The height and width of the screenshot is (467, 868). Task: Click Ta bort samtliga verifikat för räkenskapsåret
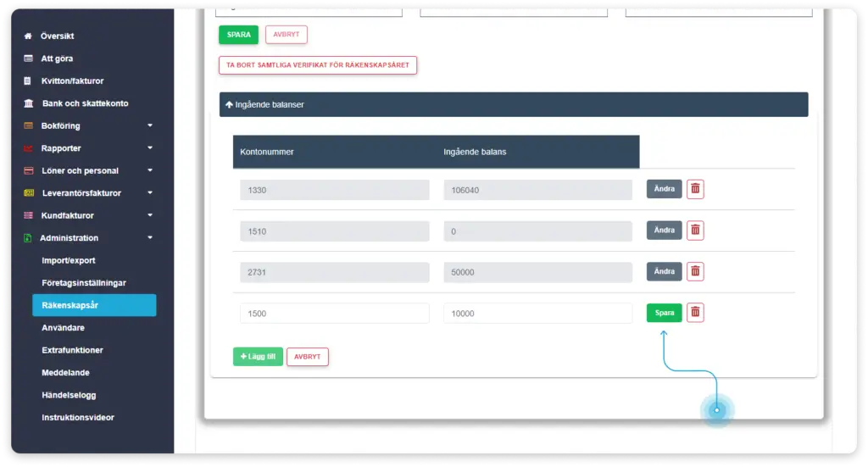(318, 65)
